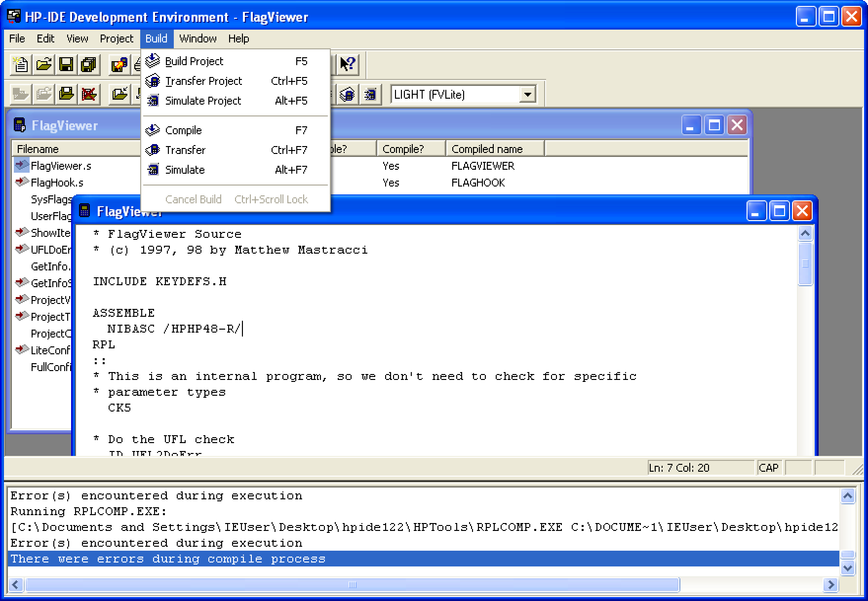Choose Simulate Project from the Build menu

[236, 101]
